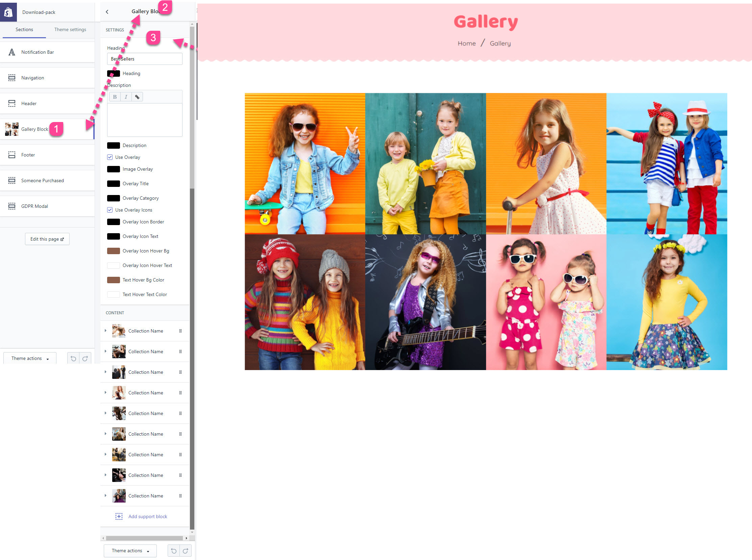
Task: Expand the last Collection Name block
Action: [105, 495]
